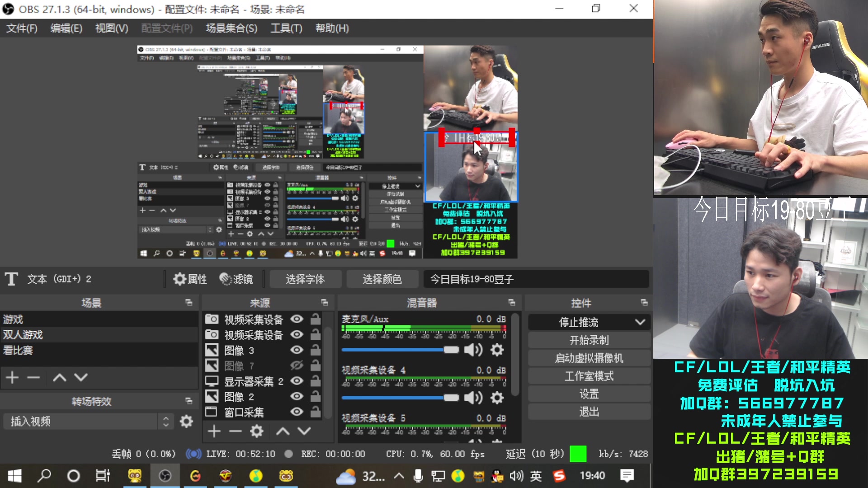Click 启动虚拟摄像机 button

[589, 358]
